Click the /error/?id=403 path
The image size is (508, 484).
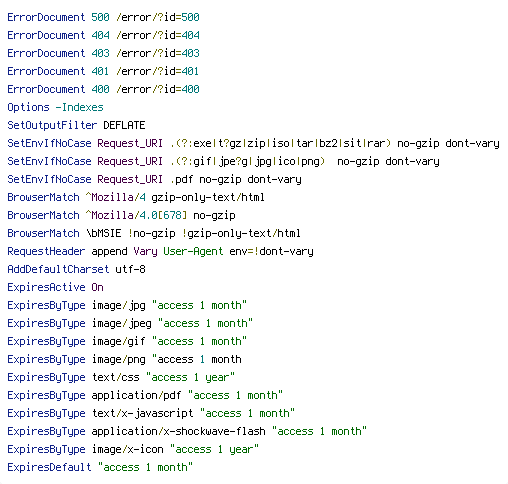coord(158,53)
